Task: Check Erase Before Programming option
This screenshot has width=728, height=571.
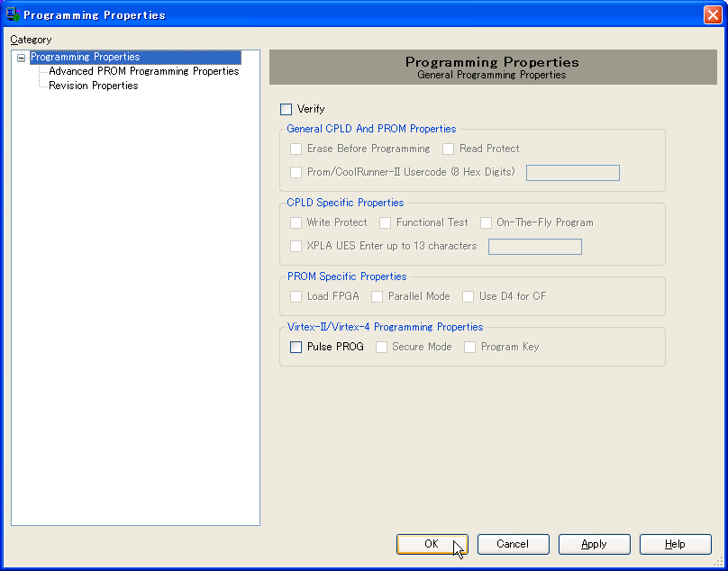Action: (296, 150)
